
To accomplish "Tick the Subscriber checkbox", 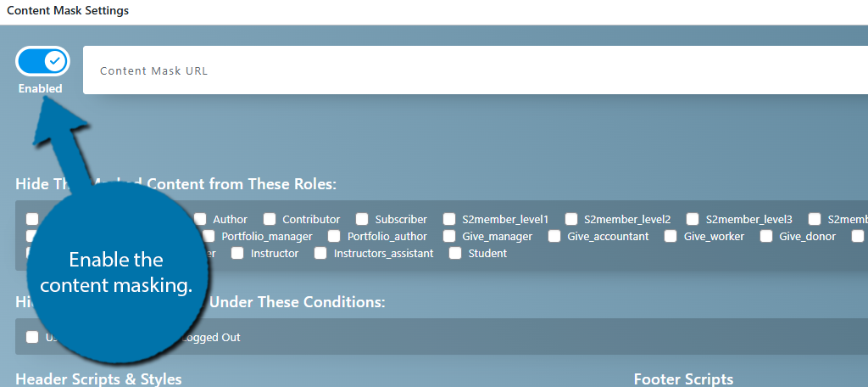I will point(362,219).
